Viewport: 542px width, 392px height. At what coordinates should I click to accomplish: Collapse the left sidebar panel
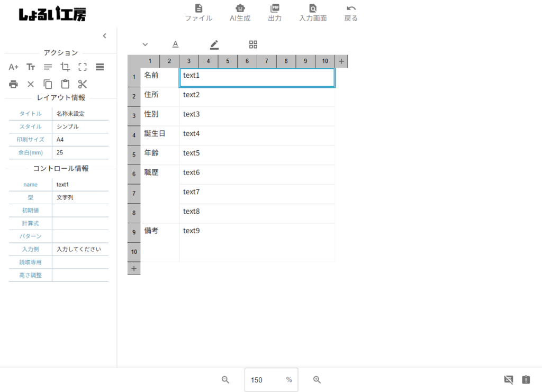pos(104,36)
